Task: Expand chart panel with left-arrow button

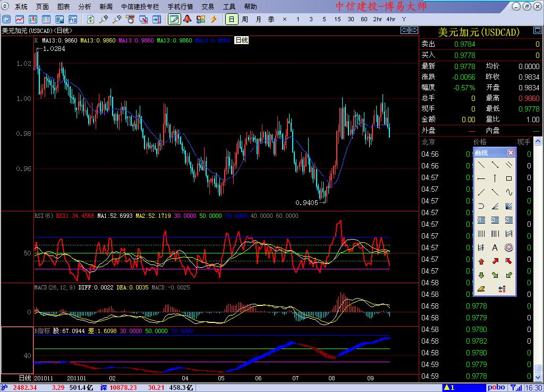Action: 404,31
